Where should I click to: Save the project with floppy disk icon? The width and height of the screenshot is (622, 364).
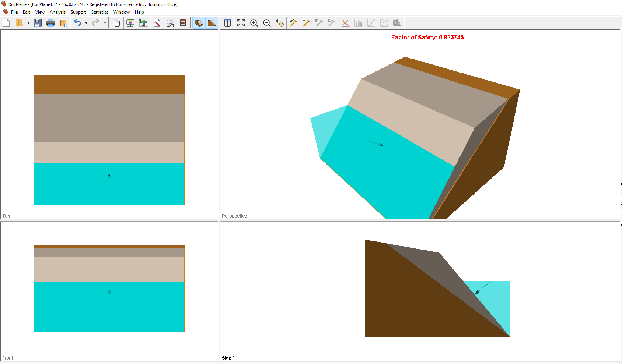tap(38, 23)
